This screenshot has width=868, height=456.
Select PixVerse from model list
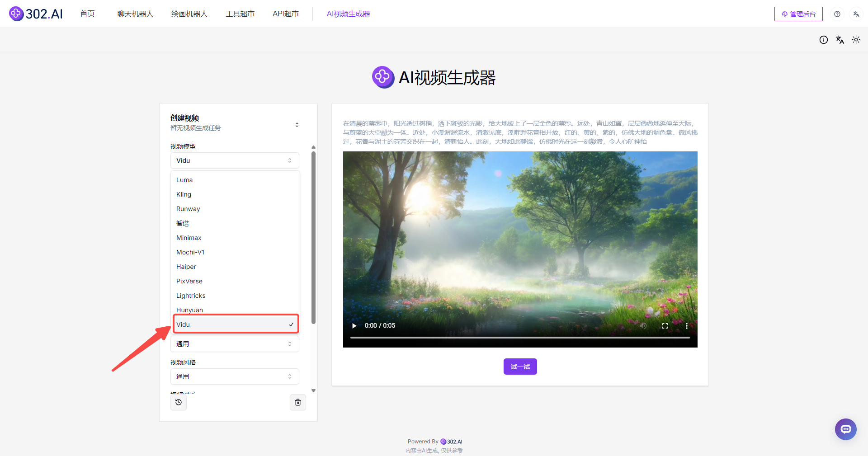point(235,281)
